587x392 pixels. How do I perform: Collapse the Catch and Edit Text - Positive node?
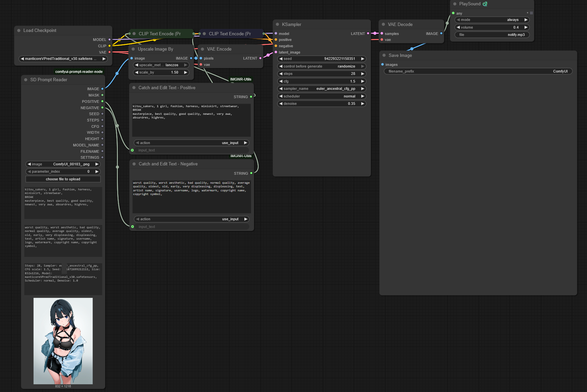[134, 88]
